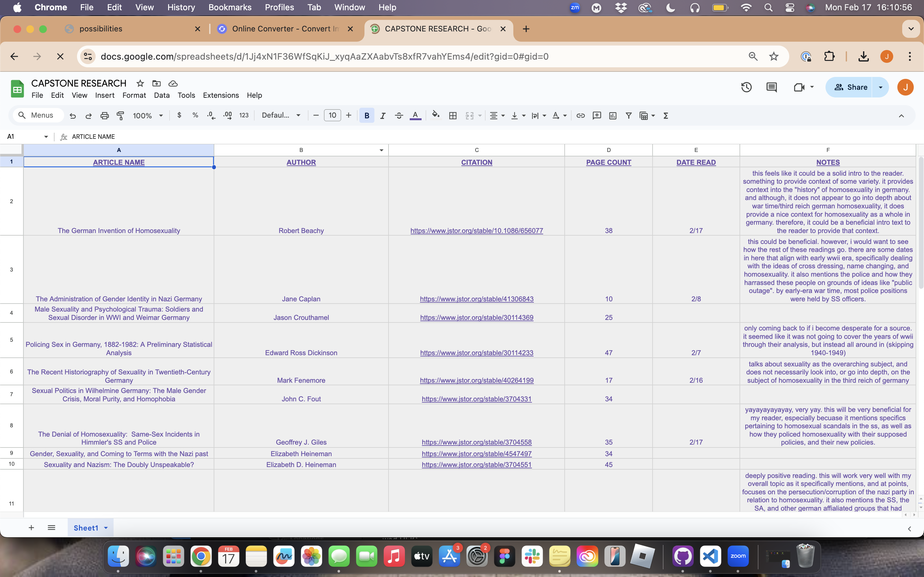Image resolution: width=924 pixels, height=577 pixels.
Task: Click the Insert link icon
Action: [x=580, y=116]
